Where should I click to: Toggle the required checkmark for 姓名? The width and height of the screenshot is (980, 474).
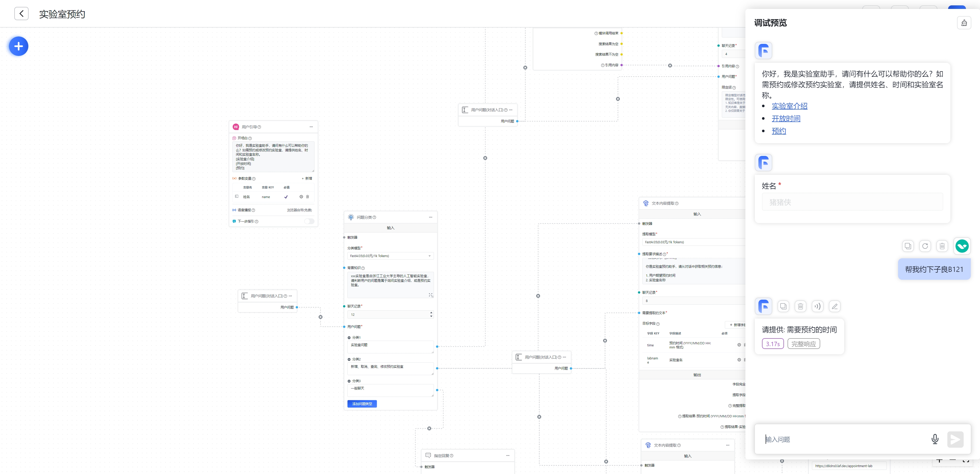pyautogui.click(x=286, y=197)
